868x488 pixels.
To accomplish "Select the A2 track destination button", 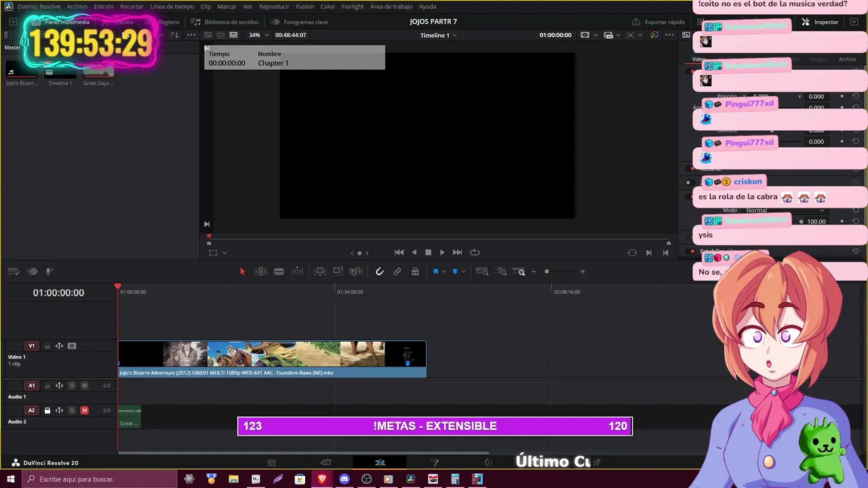I will [31, 410].
